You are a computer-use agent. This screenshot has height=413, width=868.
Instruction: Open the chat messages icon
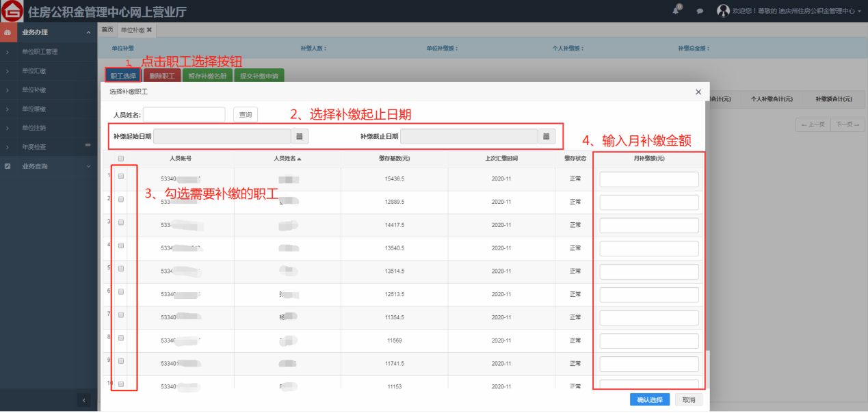(700, 12)
